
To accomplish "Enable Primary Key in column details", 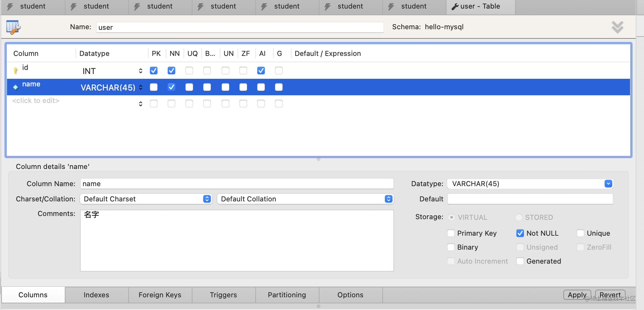I will pyautogui.click(x=451, y=233).
